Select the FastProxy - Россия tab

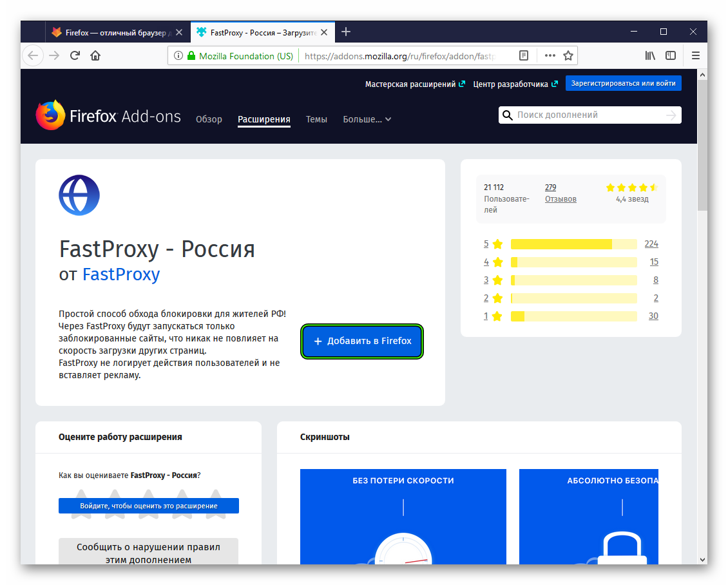tap(263, 32)
